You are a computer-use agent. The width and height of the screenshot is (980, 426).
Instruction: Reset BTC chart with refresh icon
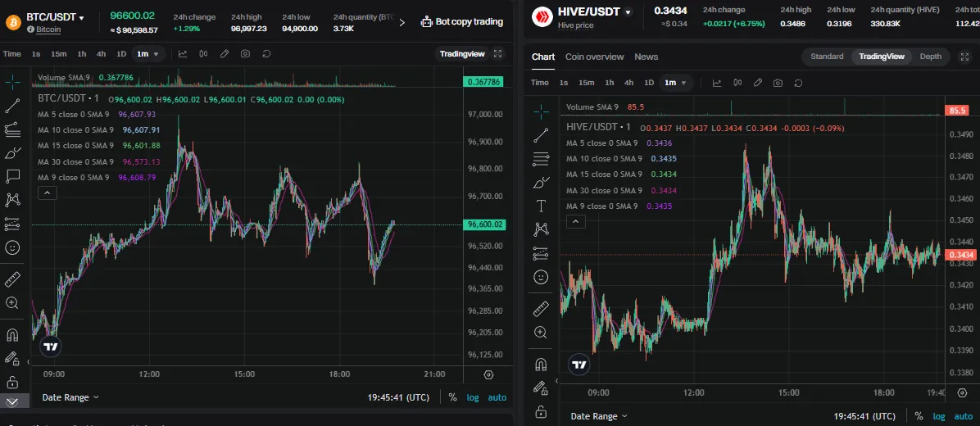tap(266, 54)
